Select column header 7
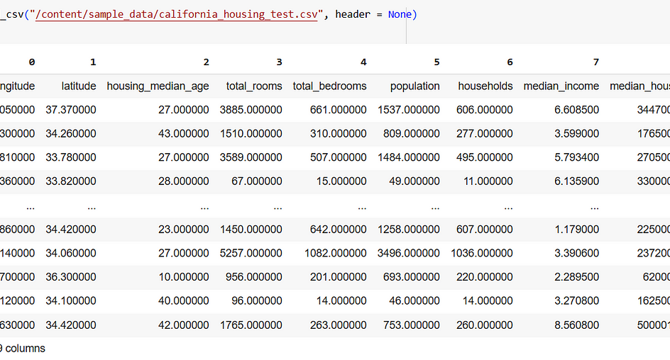The height and width of the screenshot is (360, 670). (596, 62)
